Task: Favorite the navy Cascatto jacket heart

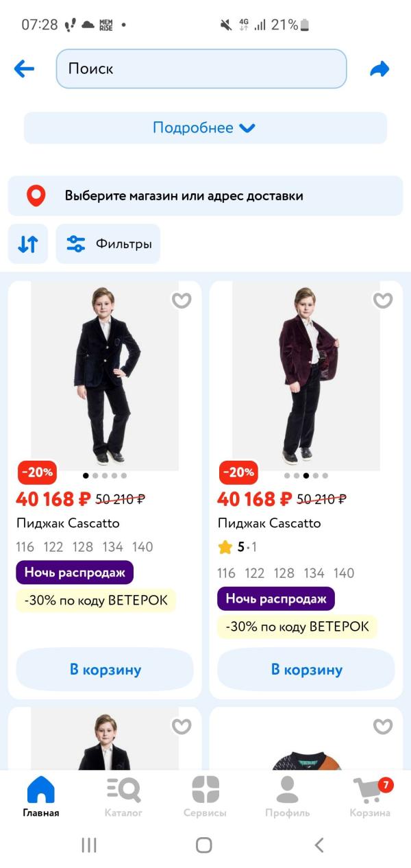Action: [182, 300]
